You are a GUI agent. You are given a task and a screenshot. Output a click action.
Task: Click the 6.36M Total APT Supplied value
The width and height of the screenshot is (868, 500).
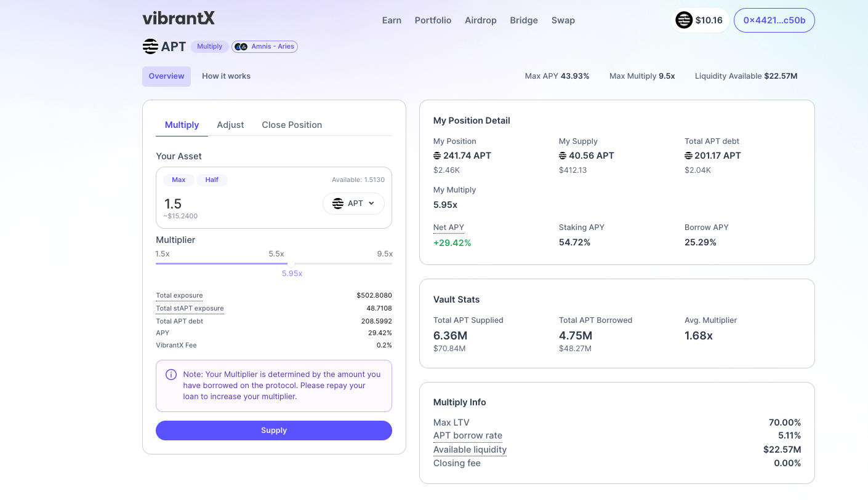(x=451, y=336)
